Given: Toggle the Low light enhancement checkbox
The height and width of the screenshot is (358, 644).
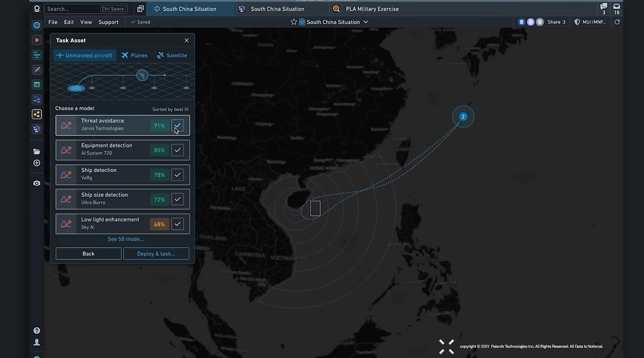Looking at the screenshot, I should pyautogui.click(x=178, y=224).
